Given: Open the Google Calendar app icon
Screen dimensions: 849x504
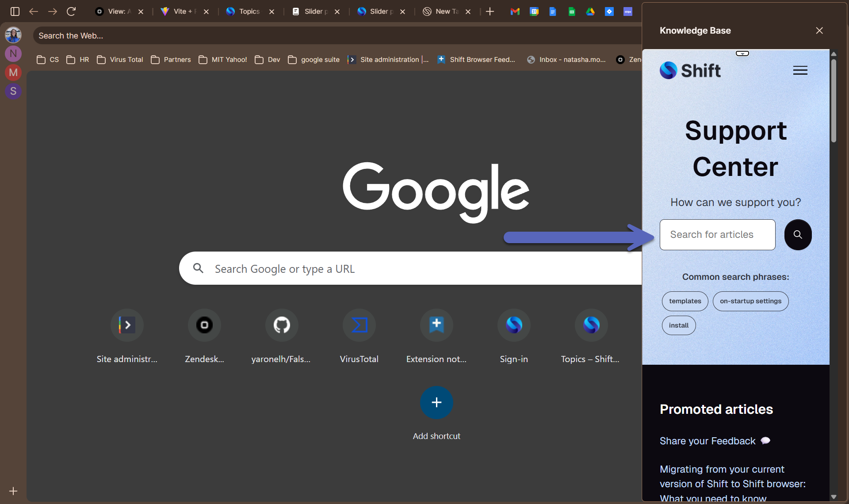Looking at the screenshot, I should tap(534, 11).
